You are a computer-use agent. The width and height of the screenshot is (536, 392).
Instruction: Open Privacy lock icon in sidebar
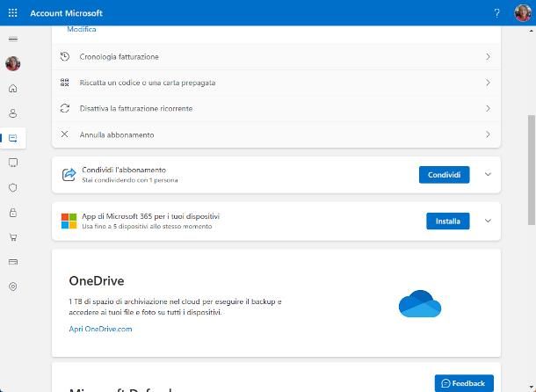13,213
